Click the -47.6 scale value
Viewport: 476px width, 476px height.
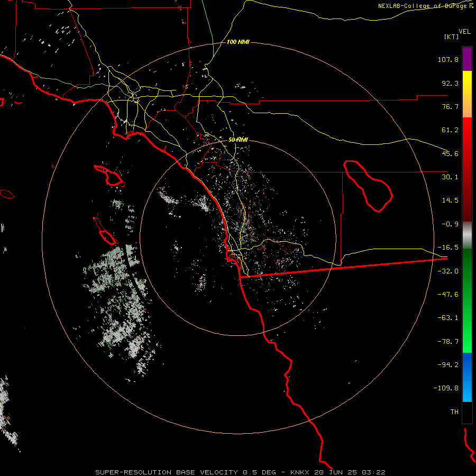(448, 295)
